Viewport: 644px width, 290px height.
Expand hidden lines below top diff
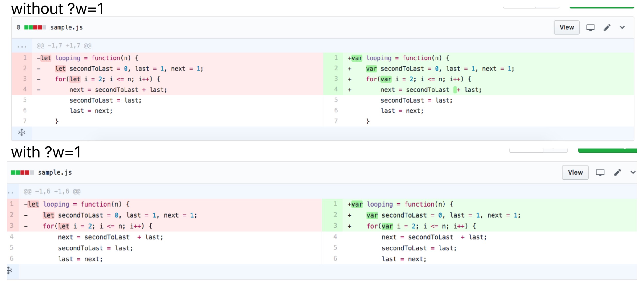coord(22,133)
